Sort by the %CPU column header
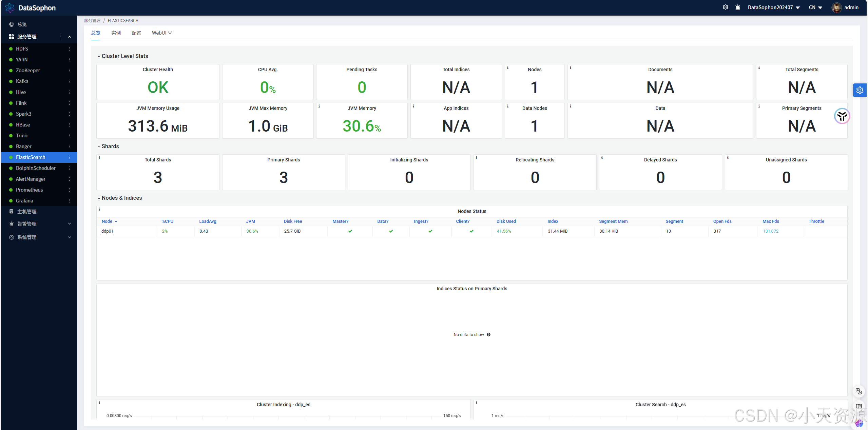 167,221
